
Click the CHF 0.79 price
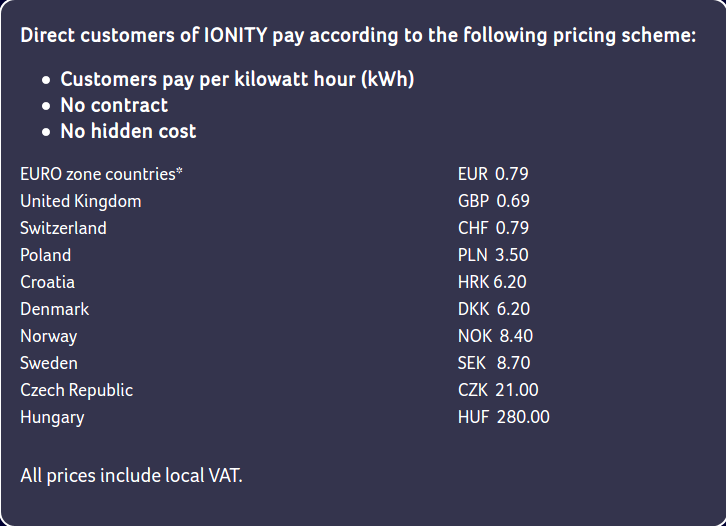tap(493, 228)
